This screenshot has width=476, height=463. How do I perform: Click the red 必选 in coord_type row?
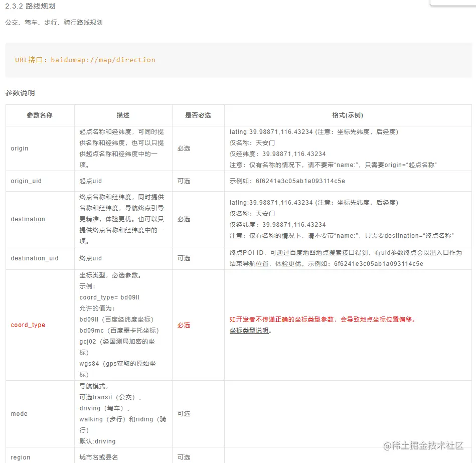(x=184, y=325)
